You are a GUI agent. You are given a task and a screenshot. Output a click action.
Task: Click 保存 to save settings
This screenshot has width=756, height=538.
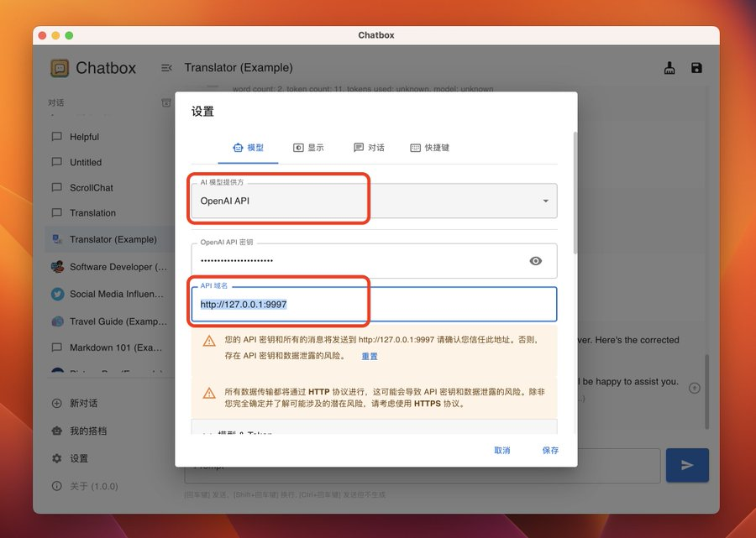point(549,450)
